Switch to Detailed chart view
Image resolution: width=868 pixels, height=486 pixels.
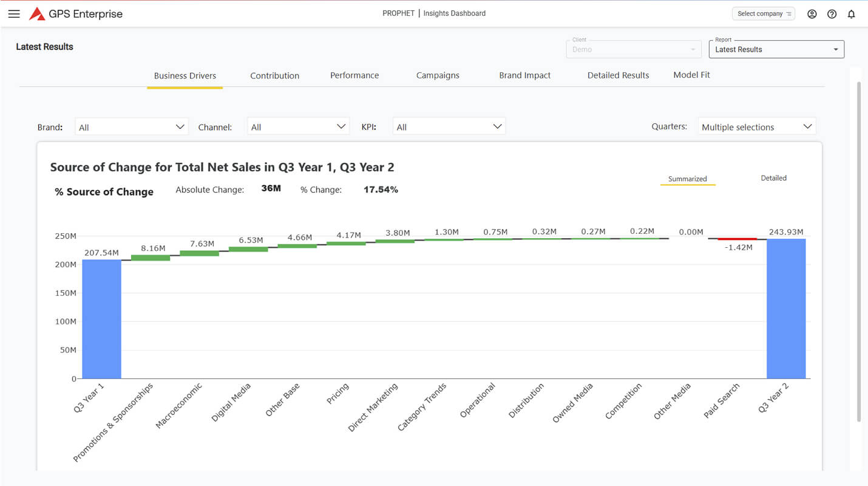point(773,178)
